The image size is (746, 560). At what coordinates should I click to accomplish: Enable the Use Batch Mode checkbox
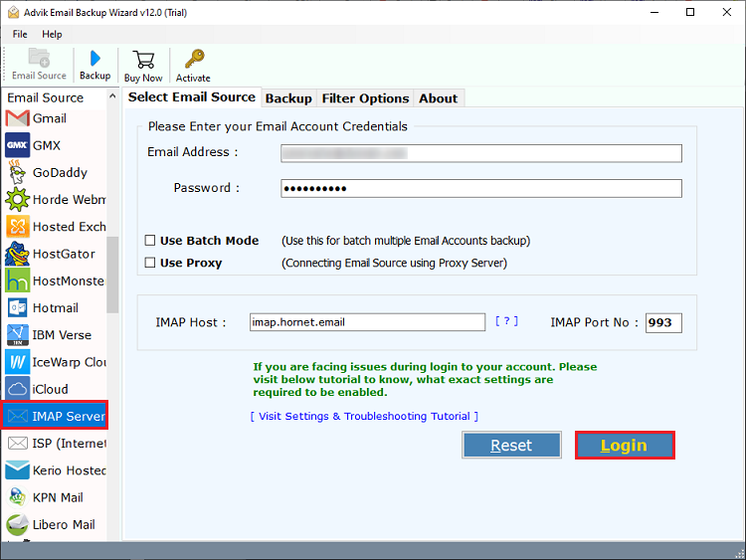(x=150, y=241)
